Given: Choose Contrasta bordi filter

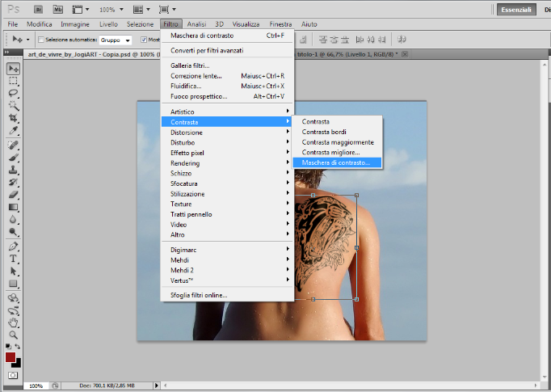Looking at the screenshot, I should pyautogui.click(x=338, y=132).
